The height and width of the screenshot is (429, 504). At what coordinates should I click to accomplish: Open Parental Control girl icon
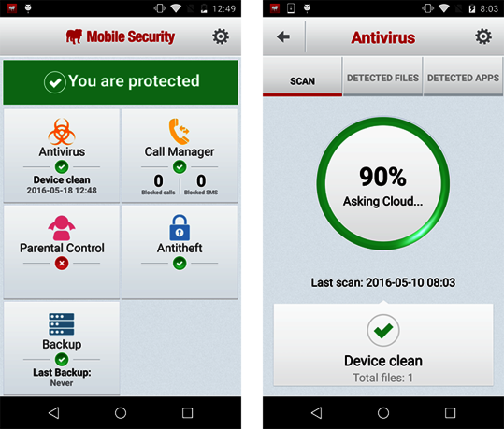point(62,228)
